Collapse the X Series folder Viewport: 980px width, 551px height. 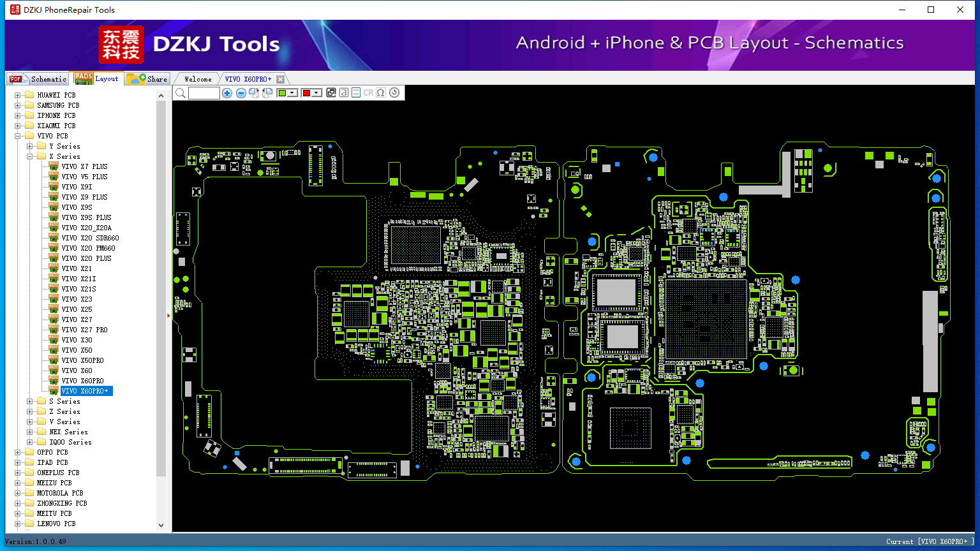30,156
